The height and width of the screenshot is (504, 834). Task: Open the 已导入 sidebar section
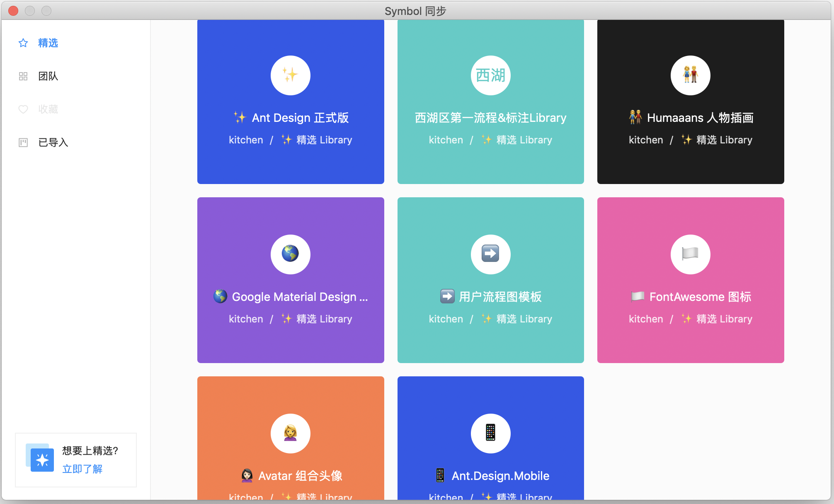point(53,143)
